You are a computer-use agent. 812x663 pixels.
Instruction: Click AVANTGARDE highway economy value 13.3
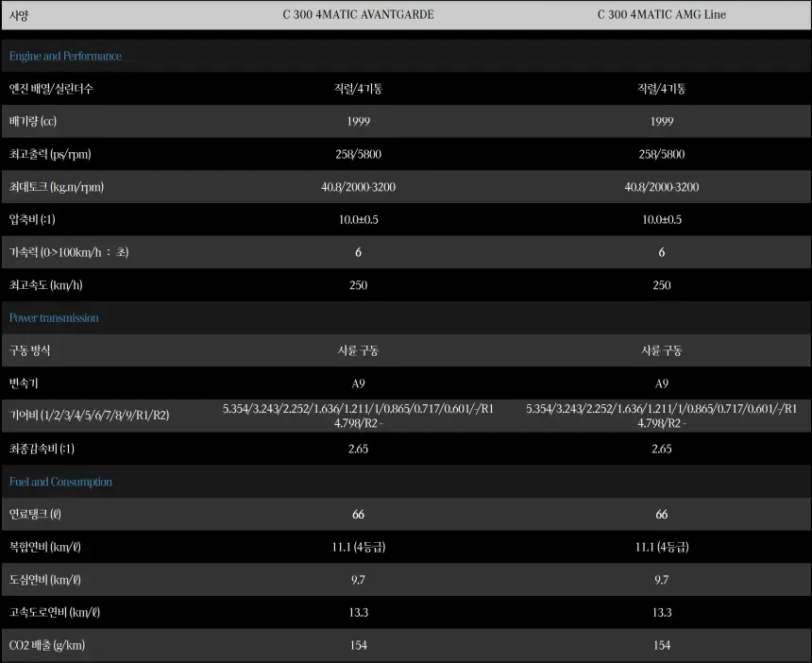tap(359, 613)
